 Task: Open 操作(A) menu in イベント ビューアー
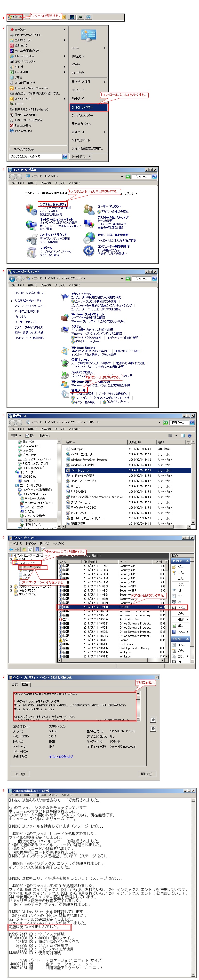click(x=31, y=543)
